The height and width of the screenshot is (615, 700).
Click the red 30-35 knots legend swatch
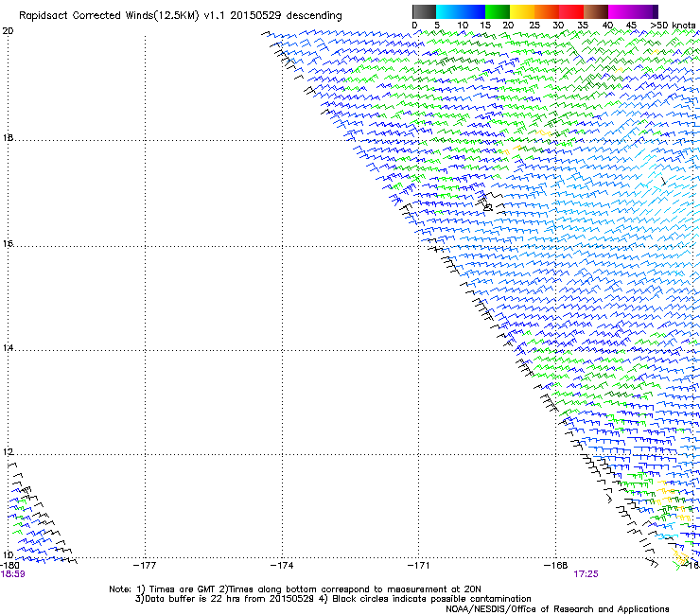point(571,11)
